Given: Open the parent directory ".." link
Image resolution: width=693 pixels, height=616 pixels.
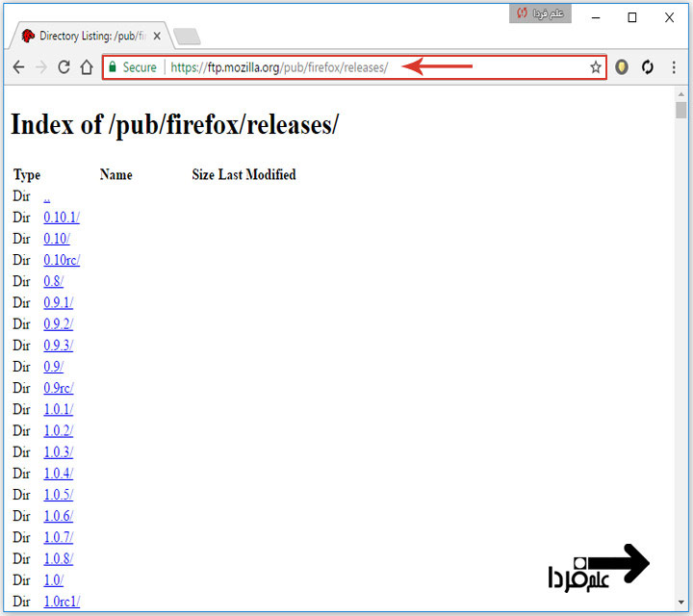Looking at the screenshot, I should tap(46, 196).
